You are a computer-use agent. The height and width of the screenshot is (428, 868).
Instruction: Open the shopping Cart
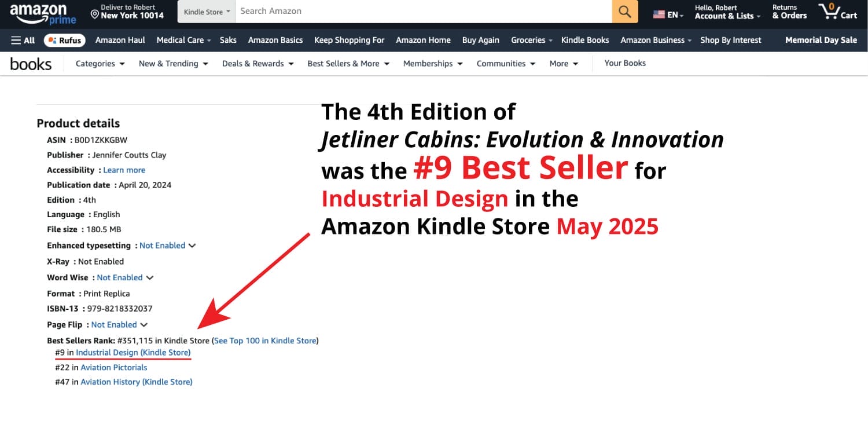point(837,12)
